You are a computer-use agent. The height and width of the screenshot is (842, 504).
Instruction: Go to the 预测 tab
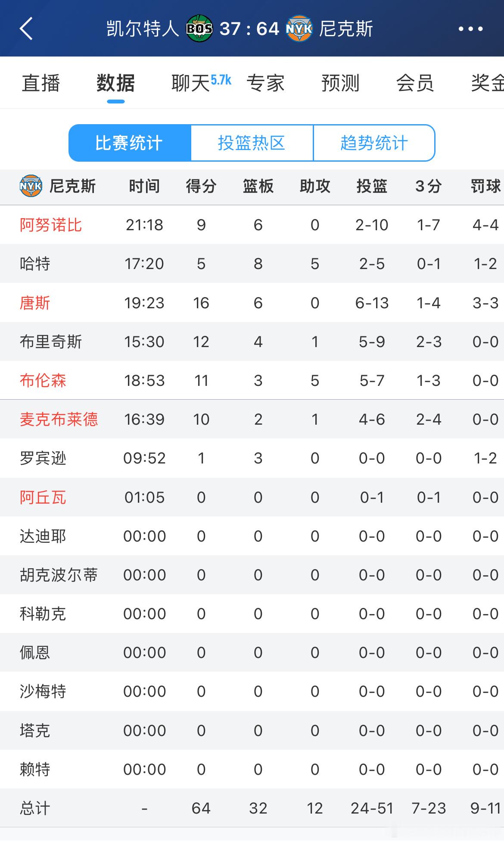pyautogui.click(x=340, y=83)
